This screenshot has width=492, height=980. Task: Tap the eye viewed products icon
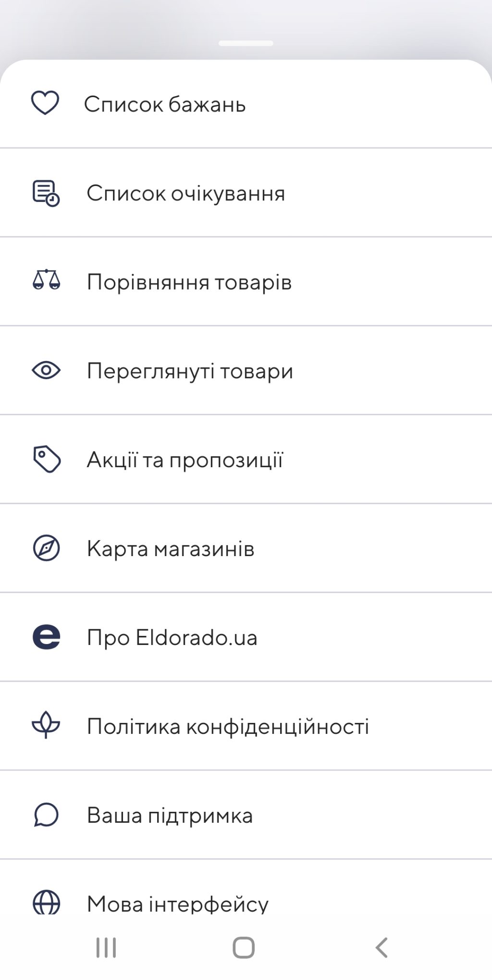[46, 371]
